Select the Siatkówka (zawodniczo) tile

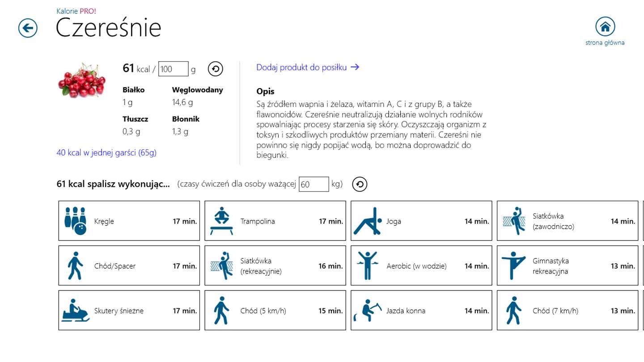coord(568,221)
